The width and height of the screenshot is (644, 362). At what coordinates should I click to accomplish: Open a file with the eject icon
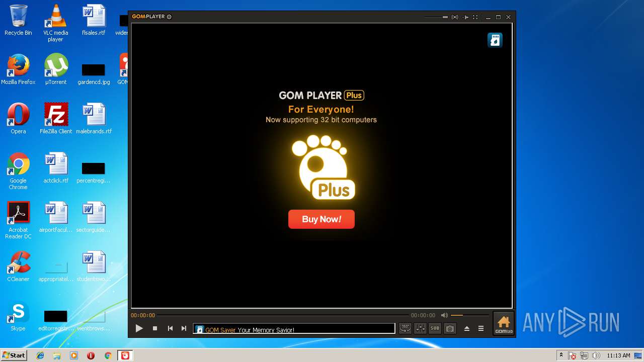point(466,328)
